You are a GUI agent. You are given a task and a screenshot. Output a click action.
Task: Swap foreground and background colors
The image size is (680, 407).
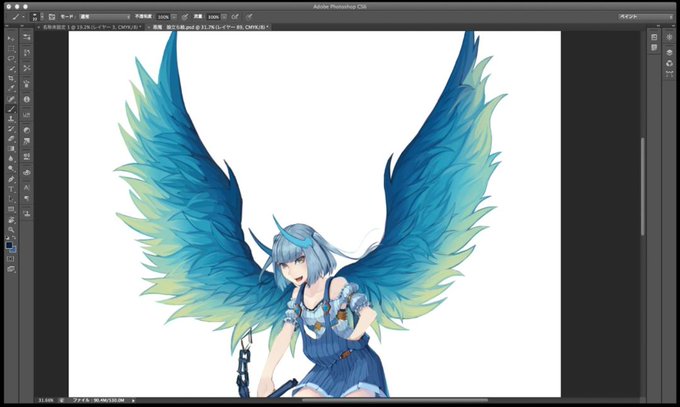click(x=14, y=238)
